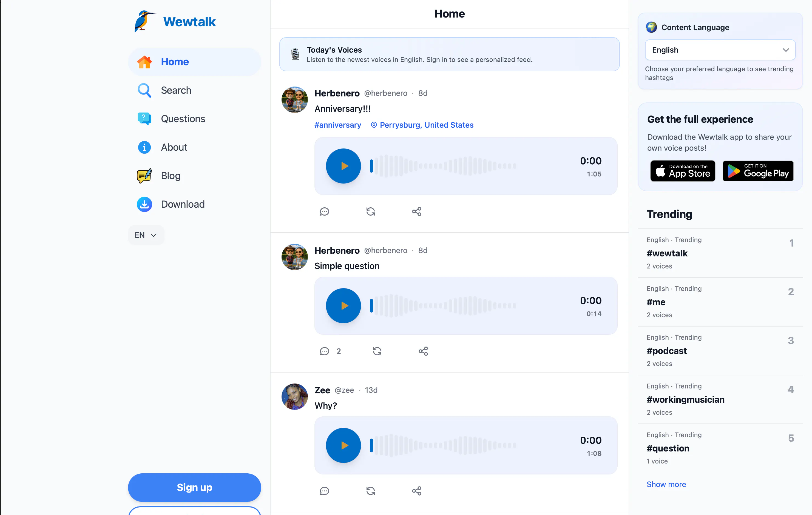This screenshot has width=812, height=515.
Task: Click the Today's Voices banner
Action: pos(449,54)
